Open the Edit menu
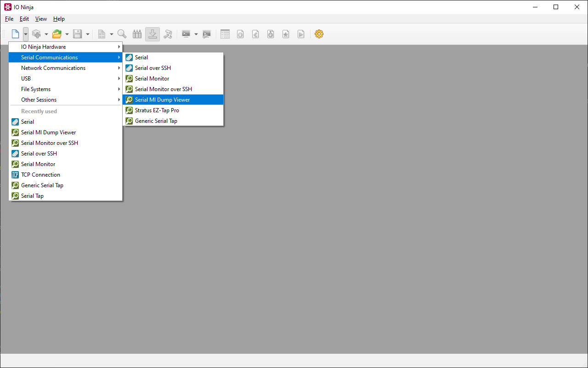 pos(24,19)
